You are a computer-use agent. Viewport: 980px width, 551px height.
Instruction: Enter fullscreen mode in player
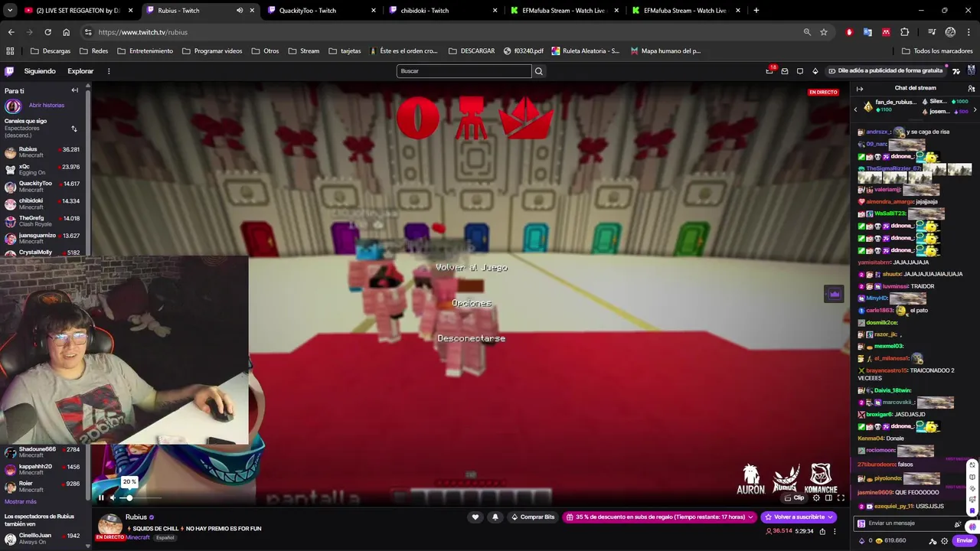(x=841, y=497)
